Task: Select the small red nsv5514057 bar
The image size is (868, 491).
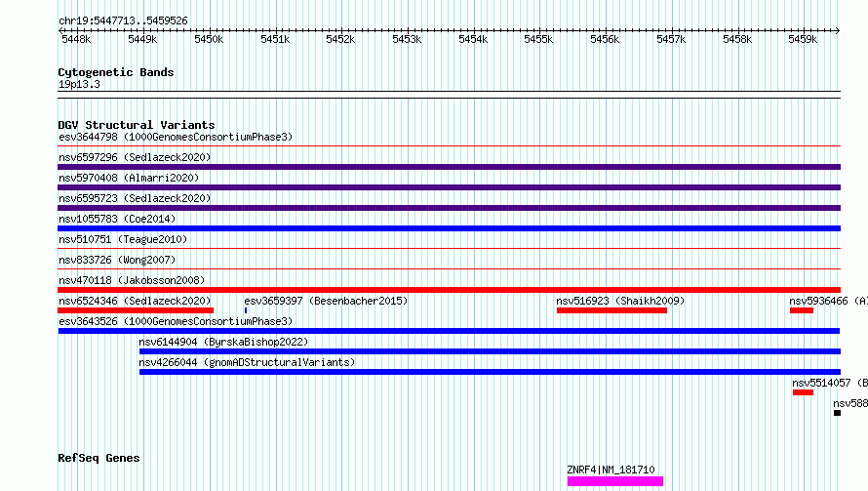Action: [803, 392]
